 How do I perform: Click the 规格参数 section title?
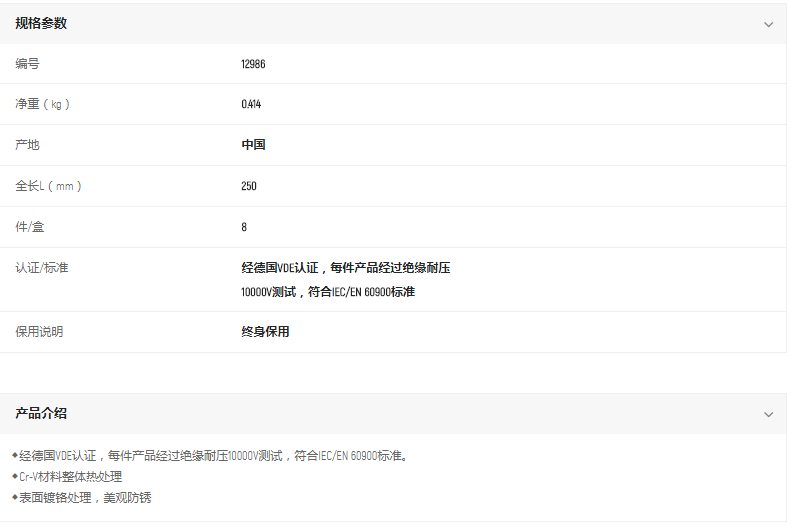(41, 23)
